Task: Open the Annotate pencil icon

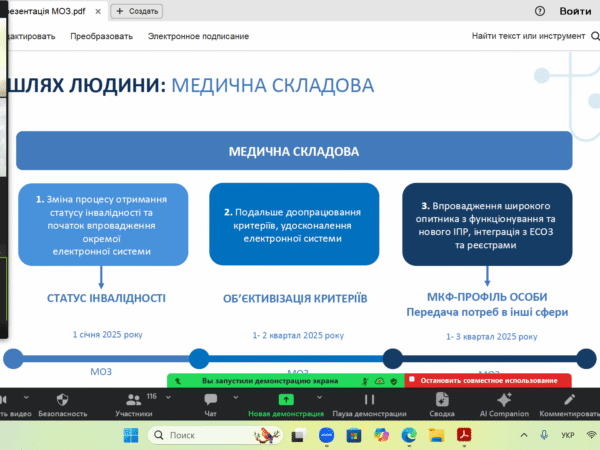Action: coord(569,400)
